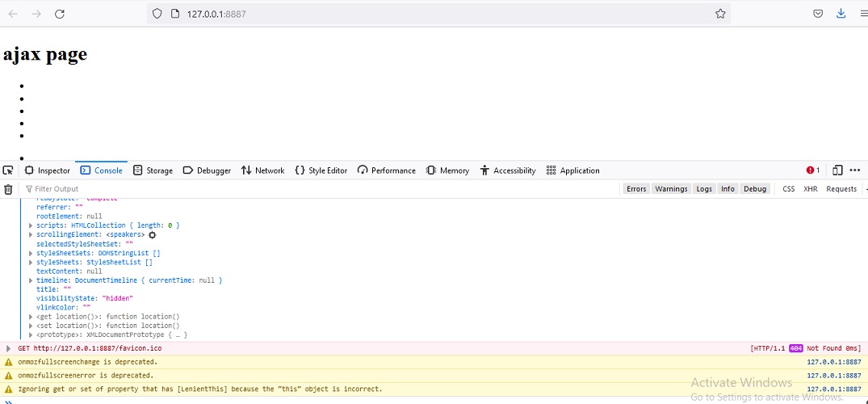Open the Debugger tab
The height and width of the screenshot is (404, 868).
[x=207, y=170]
